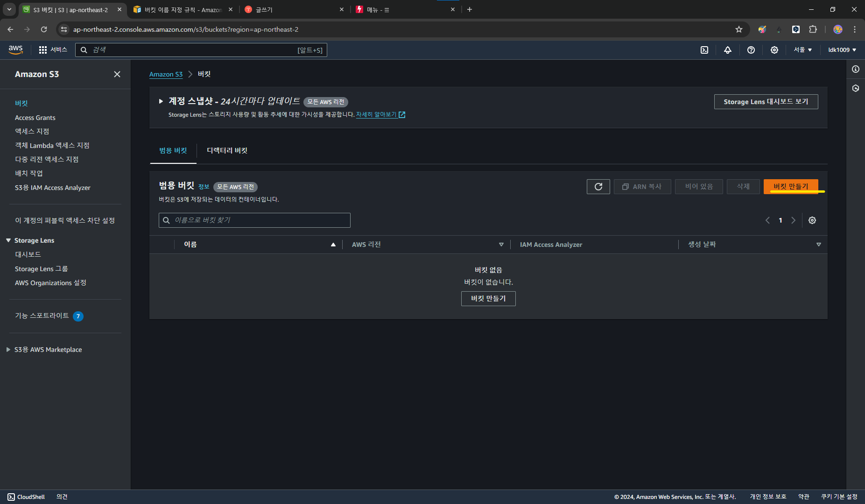Open the 정보 link next to 범용 버킷

tap(204, 187)
